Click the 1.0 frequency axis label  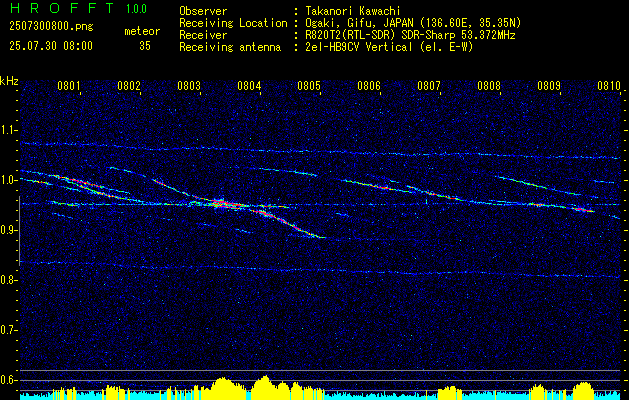coord(8,180)
